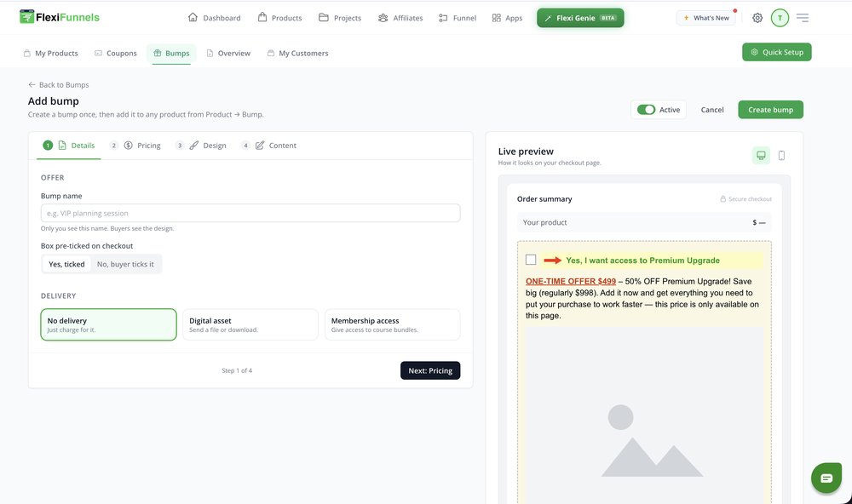Click the Content edit pencil icon
The width and height of the screenshot is (852, 504).
(260, 146)
